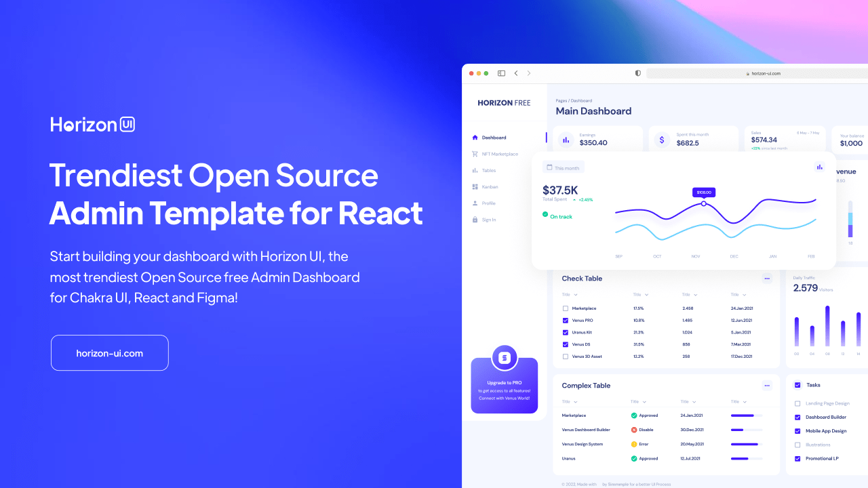
Task: Click the Main Dashboard breadcrumb
Action: [593, 110]
